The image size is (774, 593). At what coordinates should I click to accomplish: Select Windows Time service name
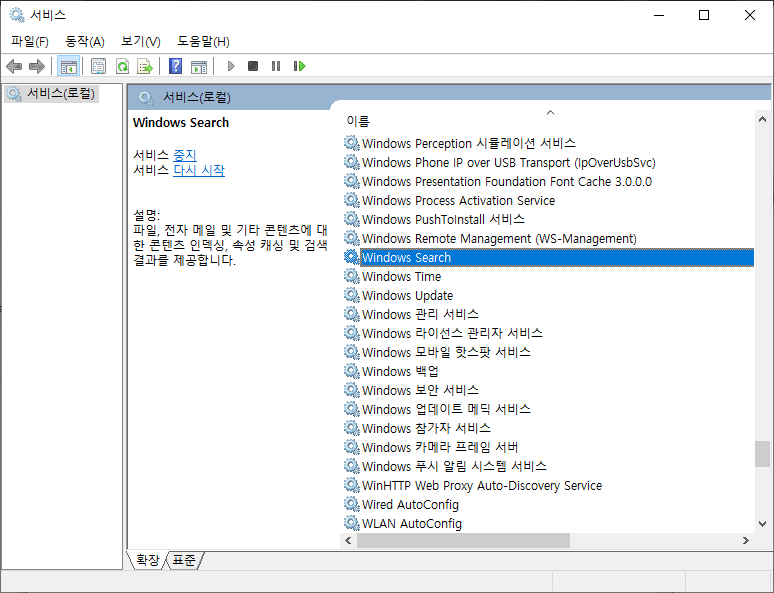401,276
